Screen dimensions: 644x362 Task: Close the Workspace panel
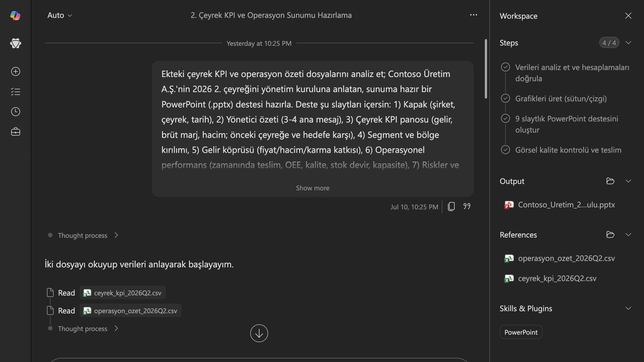tap(628, 16)
